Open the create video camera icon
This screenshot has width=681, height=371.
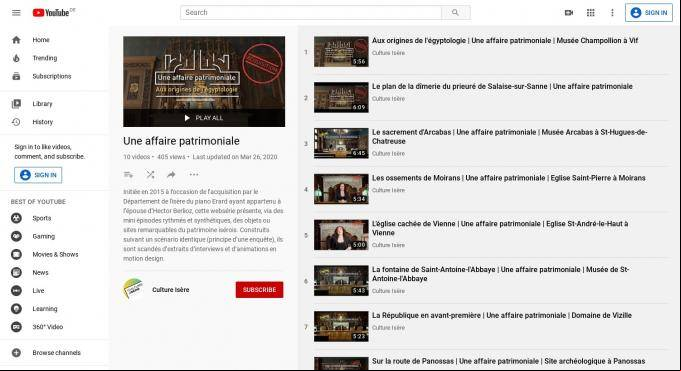pos(569,13)
